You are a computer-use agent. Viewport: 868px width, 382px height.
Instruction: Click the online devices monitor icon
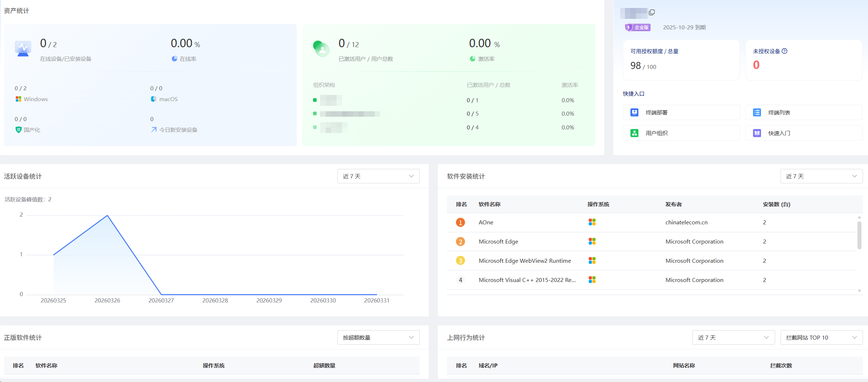[23, 49]
